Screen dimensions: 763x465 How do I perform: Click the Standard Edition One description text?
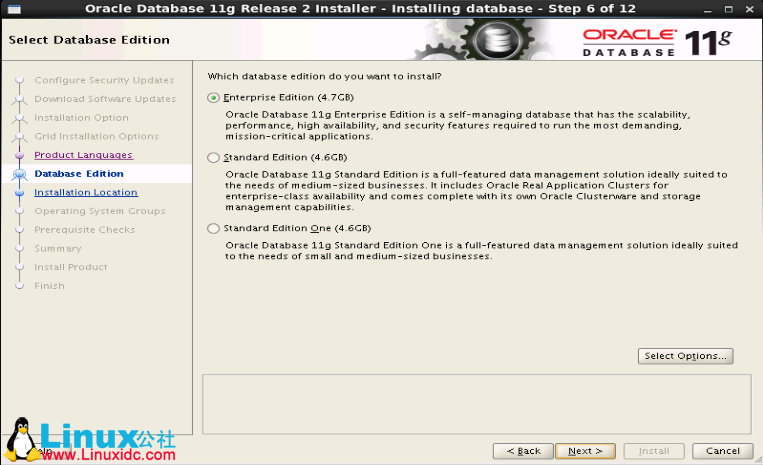pyautogui.click(x=481, y=250)
